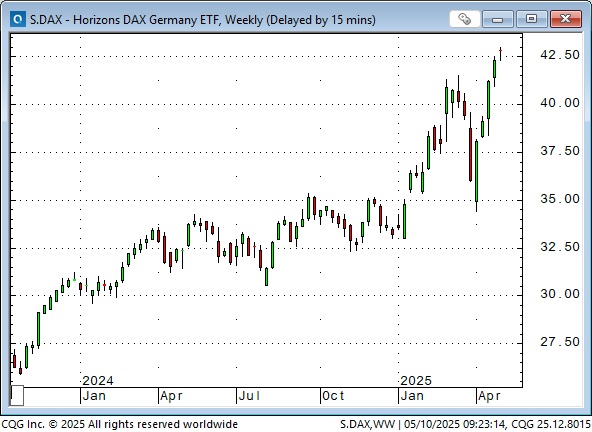592x432 pixels.
Task: Click the link chain icon button
Action: click(464, 19)
